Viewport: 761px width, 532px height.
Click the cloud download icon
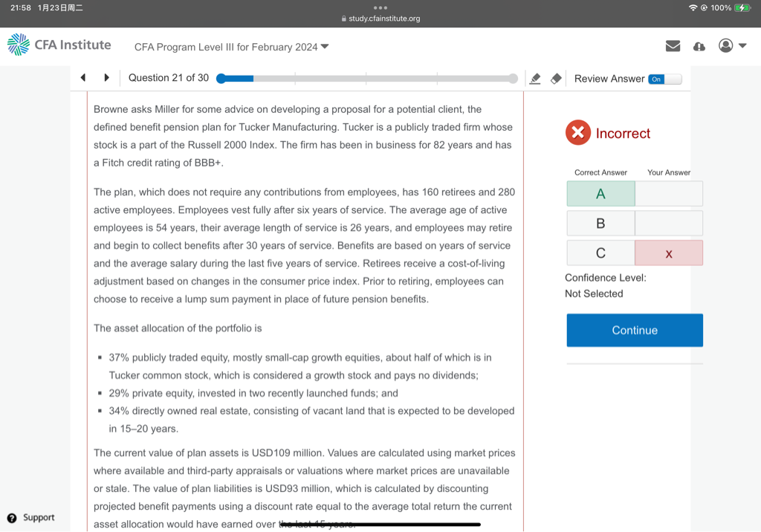(699, 46)
